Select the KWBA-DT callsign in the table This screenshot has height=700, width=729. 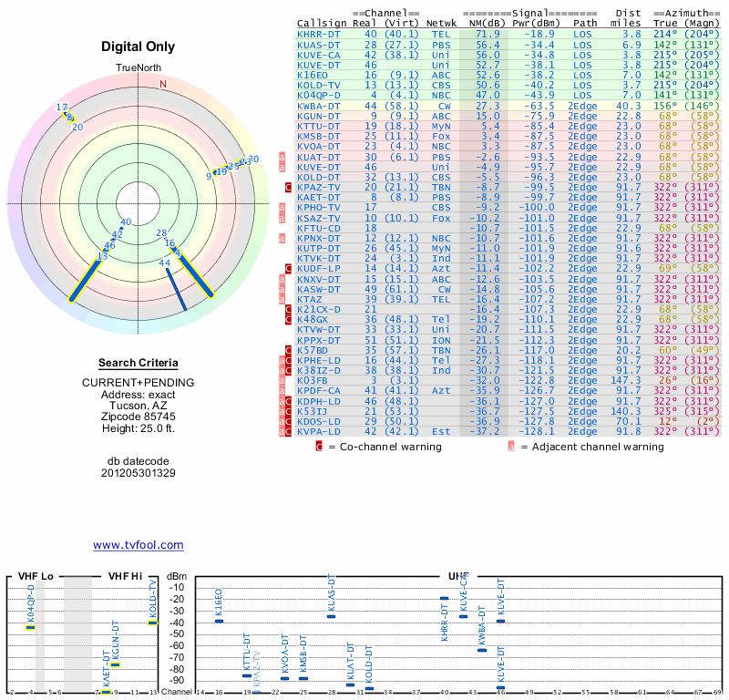tap(319, 106)
